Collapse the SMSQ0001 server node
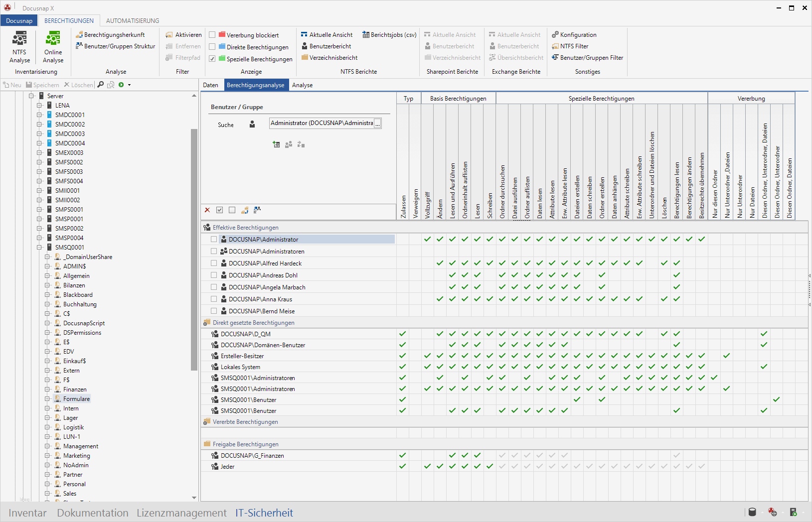Viewport: 812px width, 522px height. 39,248
